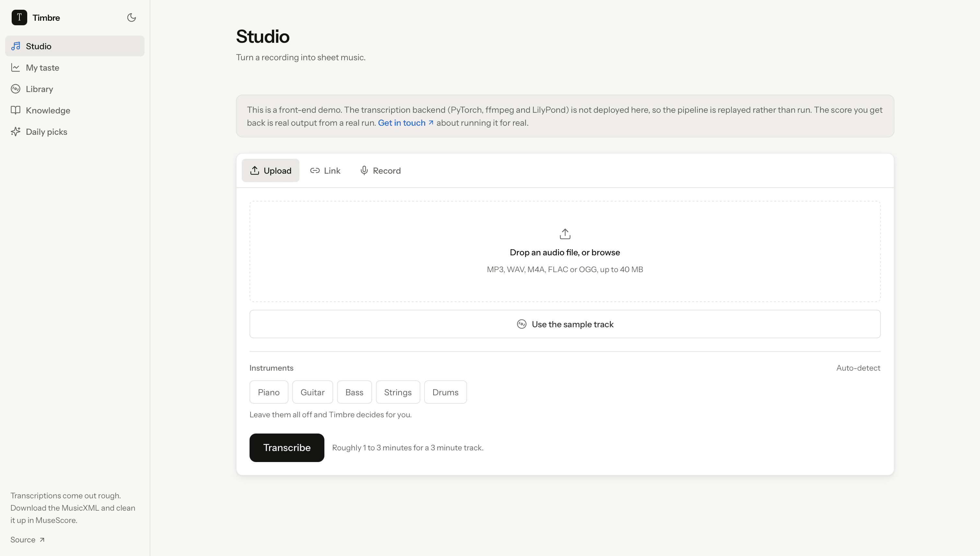Click 'Leave them all off and Timbre decides' hint
The height and width of the screenshot is (556, 980).
click(331, 415)
